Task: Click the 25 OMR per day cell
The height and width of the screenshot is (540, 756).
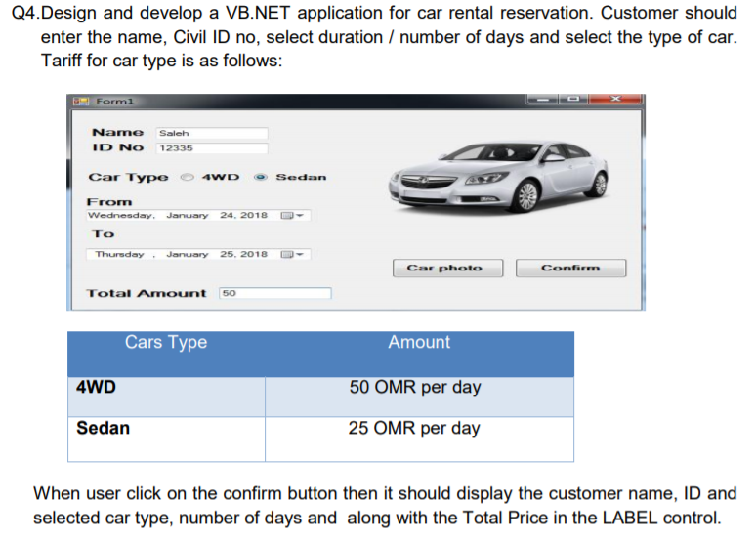Action: coord(419,439)
